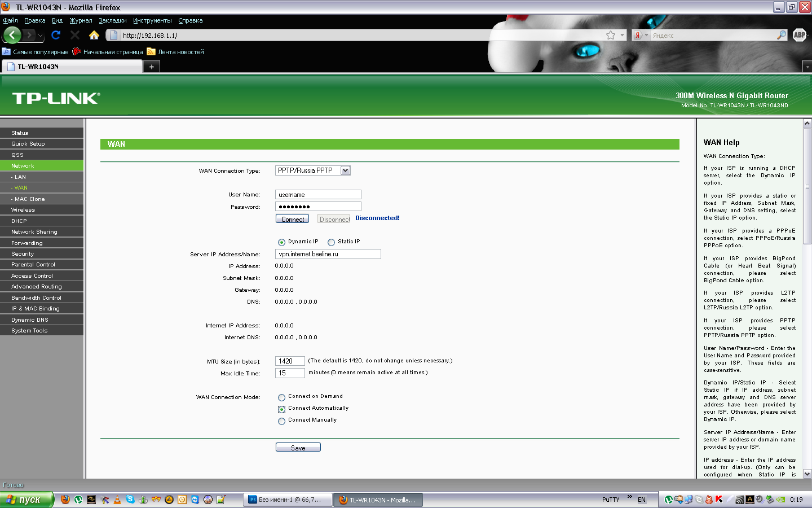Viewport: 812px width, 508px height.
Task: Open the Закладки menu
Action: tap(113, 20)
